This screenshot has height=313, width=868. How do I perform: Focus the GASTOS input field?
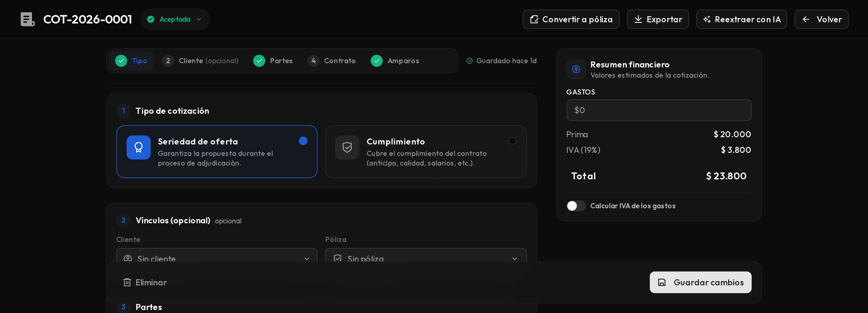pos(659,110)
